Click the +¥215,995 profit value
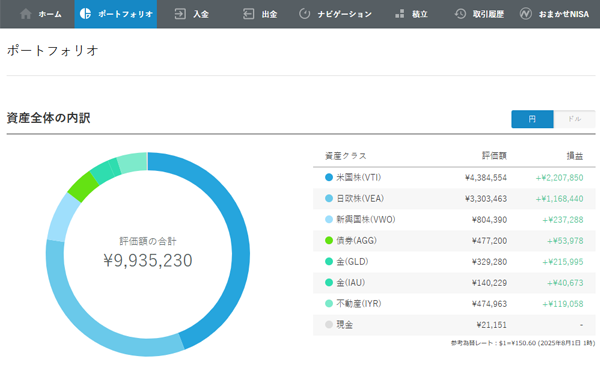The height and width of the screenshot is (370, 600). (563, 262)
